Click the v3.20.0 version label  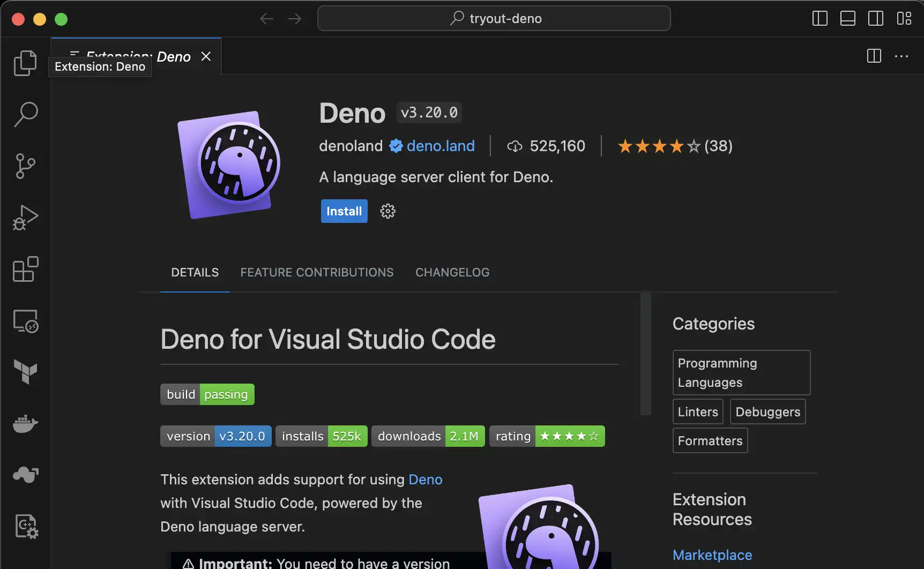click(x=429, y=113)
